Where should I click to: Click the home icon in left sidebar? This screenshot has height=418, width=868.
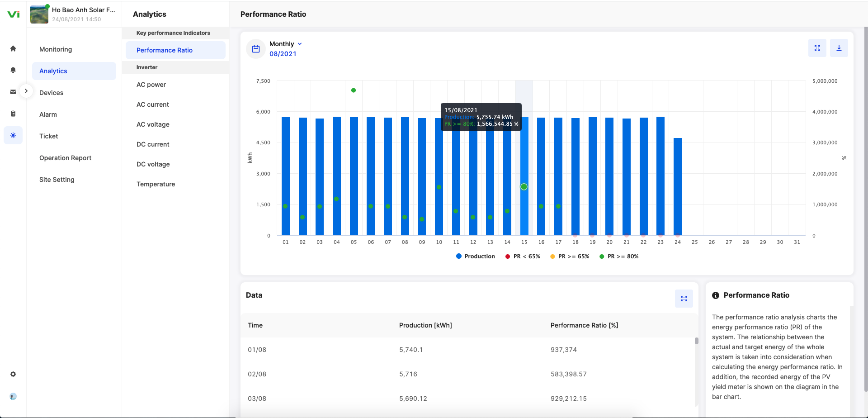[x=13, y=49]
